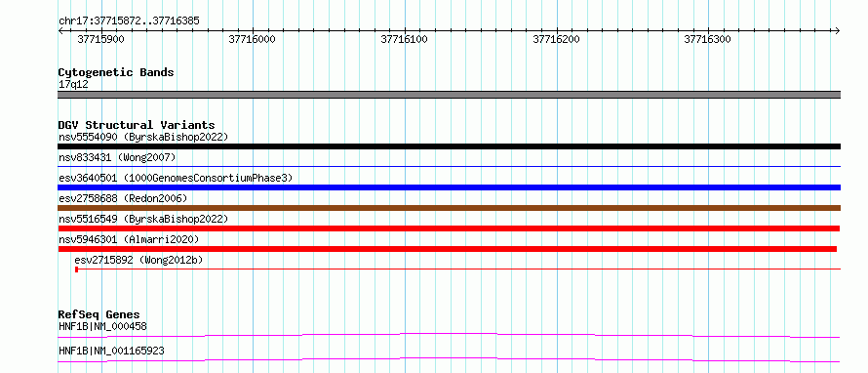
Task: Open variant nsv5946301 (Almarri2020) label
Action: tap(129, 239)
